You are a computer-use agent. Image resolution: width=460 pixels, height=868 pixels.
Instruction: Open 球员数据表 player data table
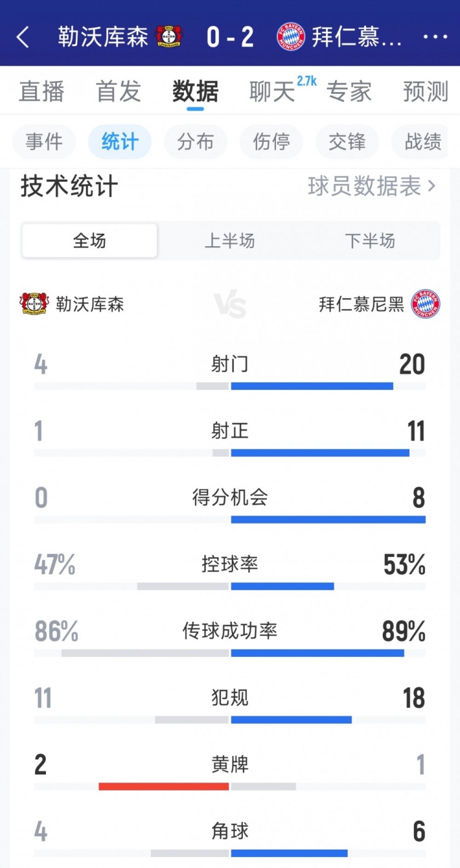click(x=372, y=186)
